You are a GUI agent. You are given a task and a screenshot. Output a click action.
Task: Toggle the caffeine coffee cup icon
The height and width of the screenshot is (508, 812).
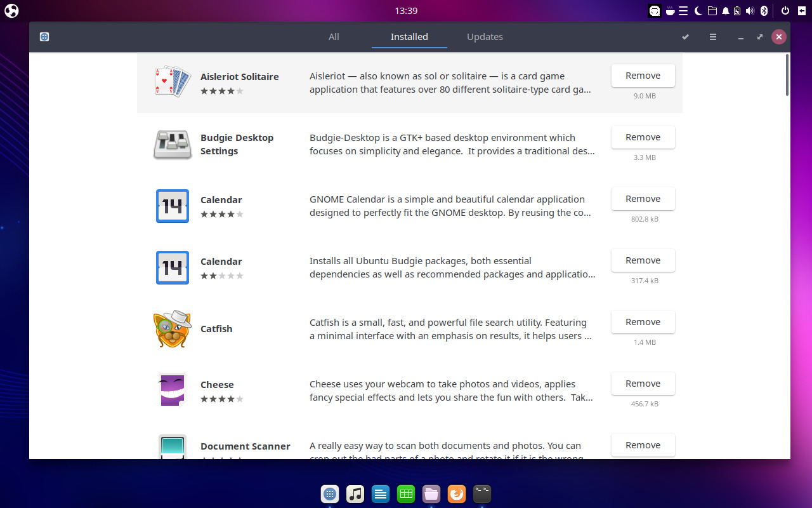670,11
